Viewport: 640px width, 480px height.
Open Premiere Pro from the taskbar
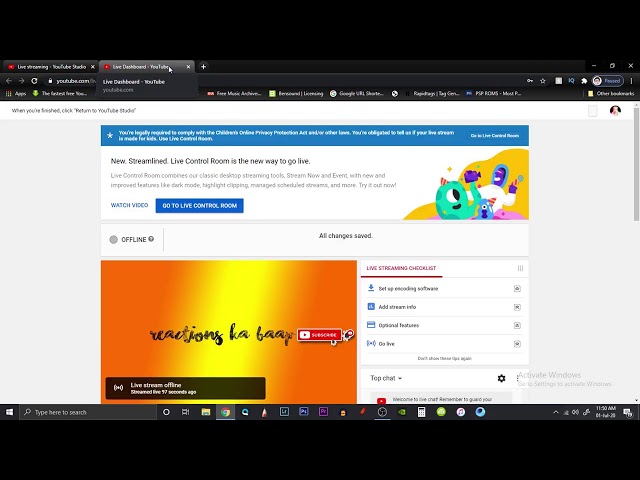(323, 412)
